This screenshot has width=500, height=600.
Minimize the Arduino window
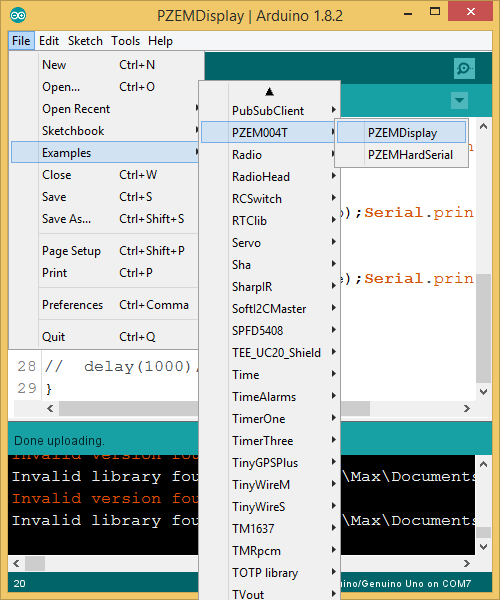tap(408, 13)
